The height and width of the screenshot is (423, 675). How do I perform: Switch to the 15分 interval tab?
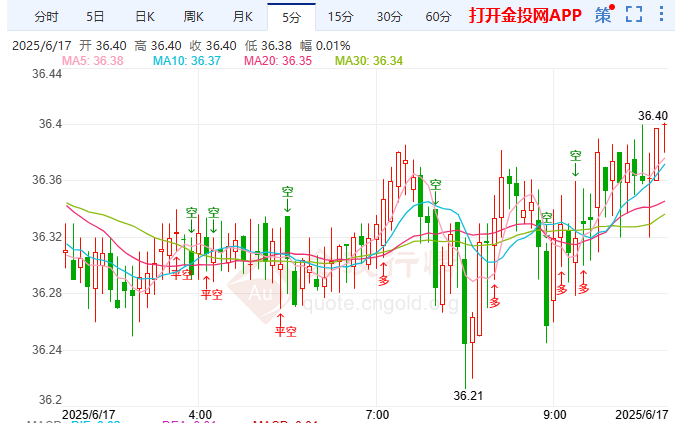click(x=341, y=17)
